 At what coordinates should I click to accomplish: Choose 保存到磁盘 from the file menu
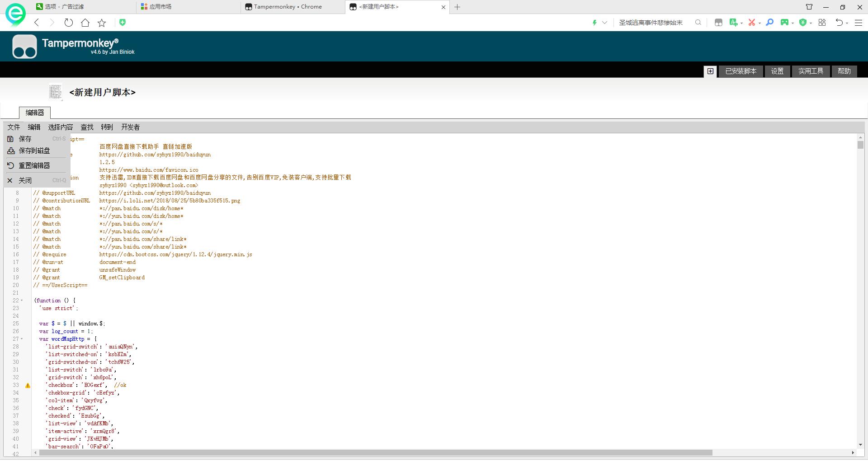point(37,151)
